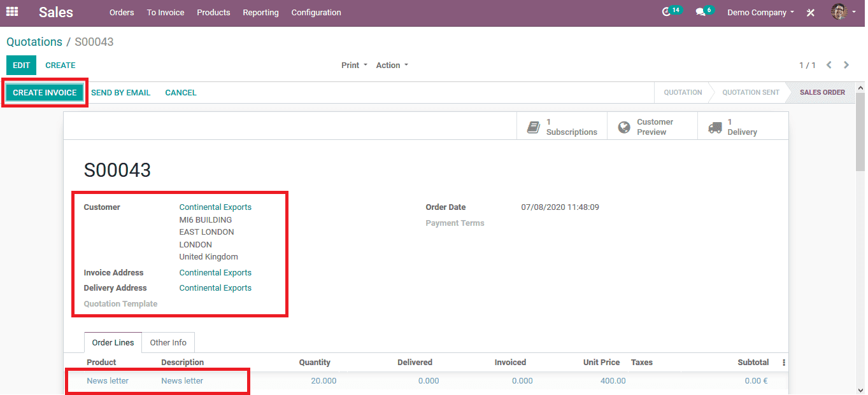This screenshot has width=868, height=395.
Task: Open column options kebab icon in order lines
Action: pyautogui.click(x=783, y=363)
